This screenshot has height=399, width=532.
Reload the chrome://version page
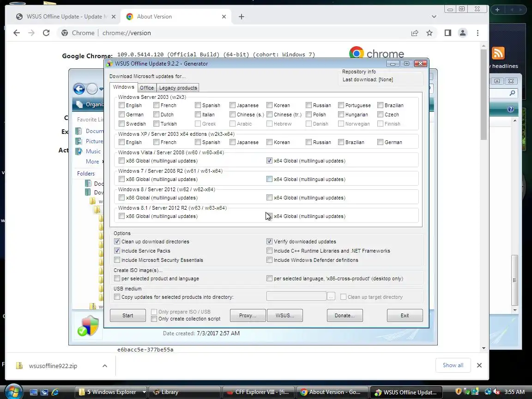46,33
